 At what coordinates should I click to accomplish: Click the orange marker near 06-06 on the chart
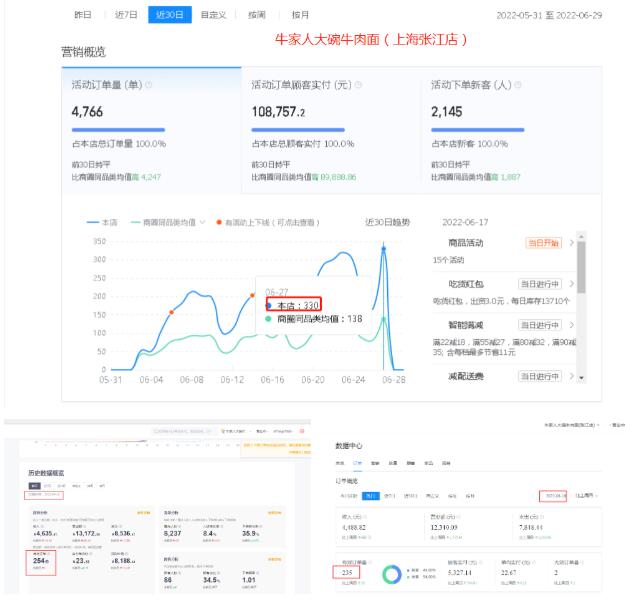pos(171,312)
